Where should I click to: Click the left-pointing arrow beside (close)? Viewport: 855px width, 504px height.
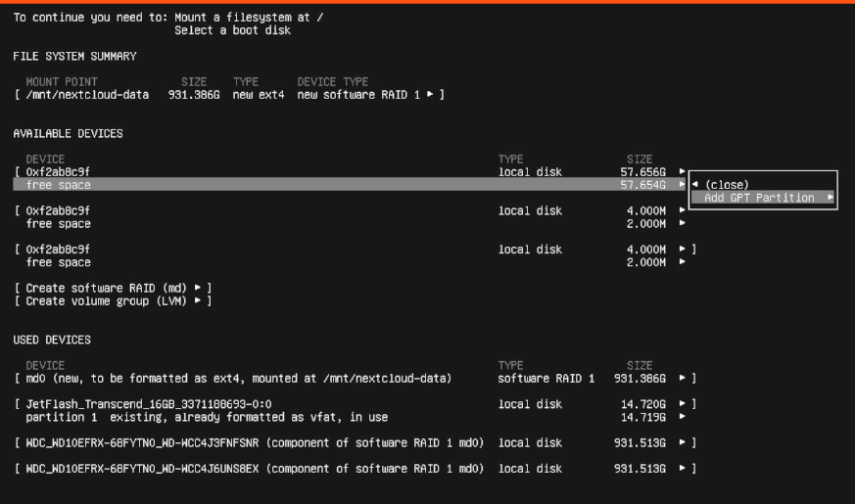click(695, 184)
